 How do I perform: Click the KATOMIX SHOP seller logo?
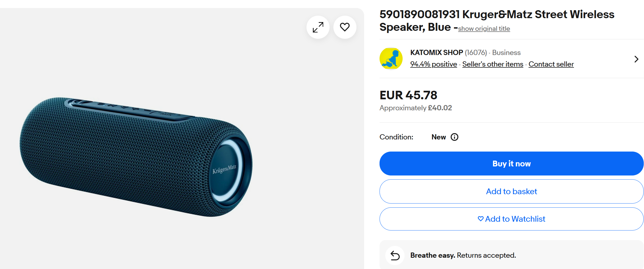pos(391,59)
